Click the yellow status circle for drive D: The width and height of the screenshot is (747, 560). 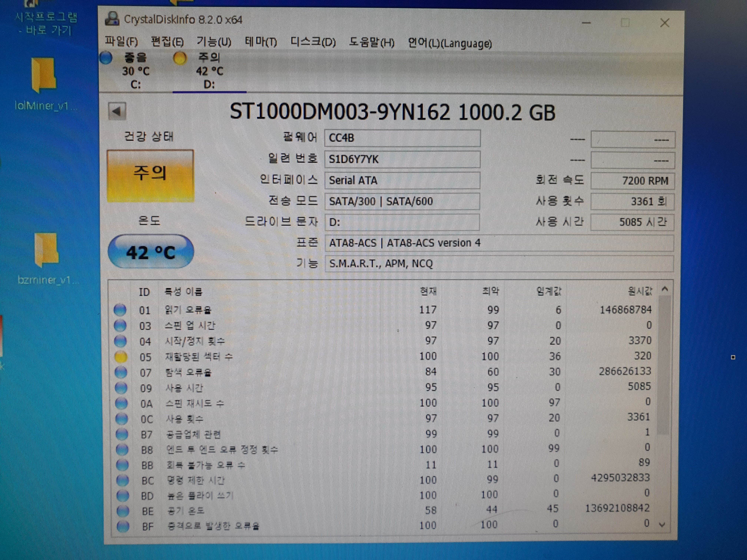pos(180,58)
